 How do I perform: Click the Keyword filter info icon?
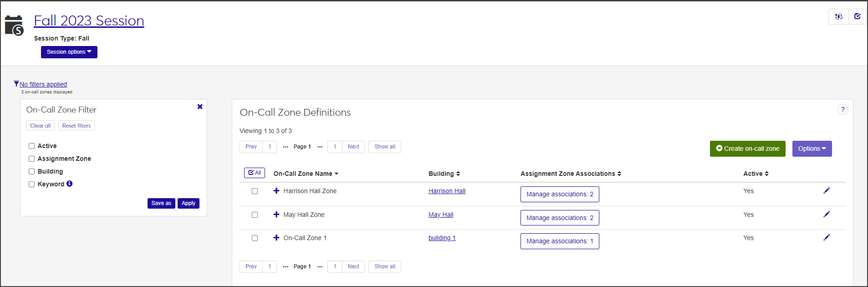[70, 184]
